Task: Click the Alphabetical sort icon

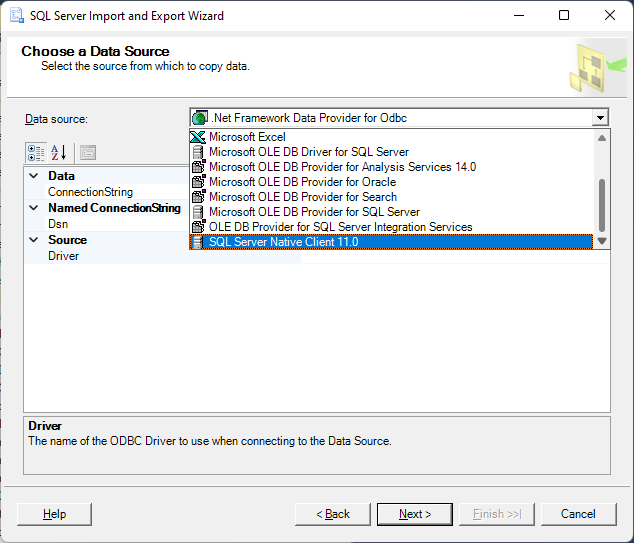Action: pyautogui.click(x=59, y=153)
